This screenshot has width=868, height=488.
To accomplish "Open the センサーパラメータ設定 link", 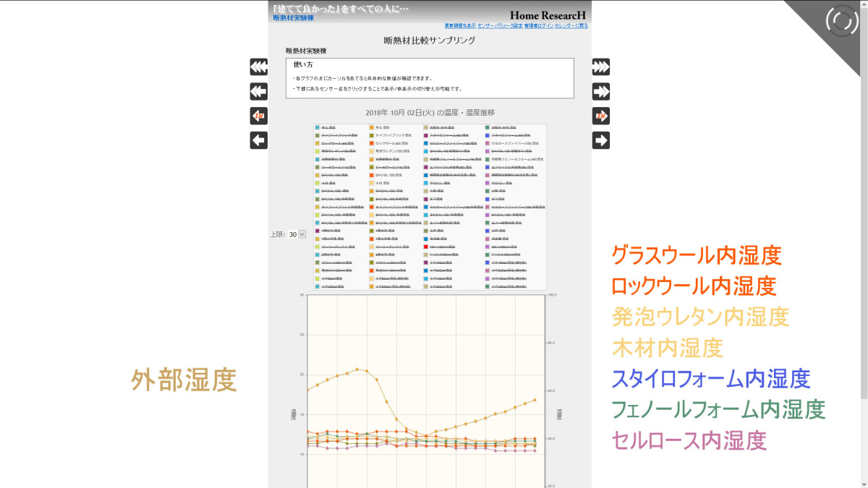I will tap(500, 25).
